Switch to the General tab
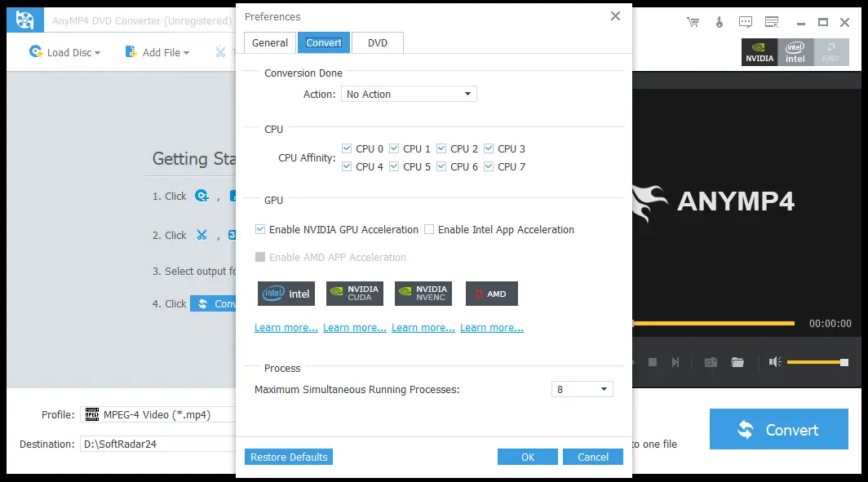Viewport: 868px width, 482px height. tap(269, 42)
